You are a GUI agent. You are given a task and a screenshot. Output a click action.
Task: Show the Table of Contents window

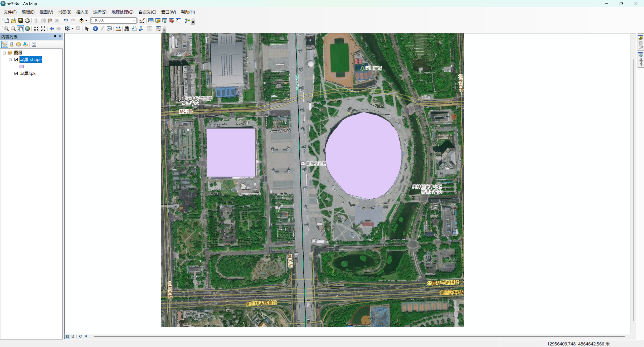coord(151,20)
